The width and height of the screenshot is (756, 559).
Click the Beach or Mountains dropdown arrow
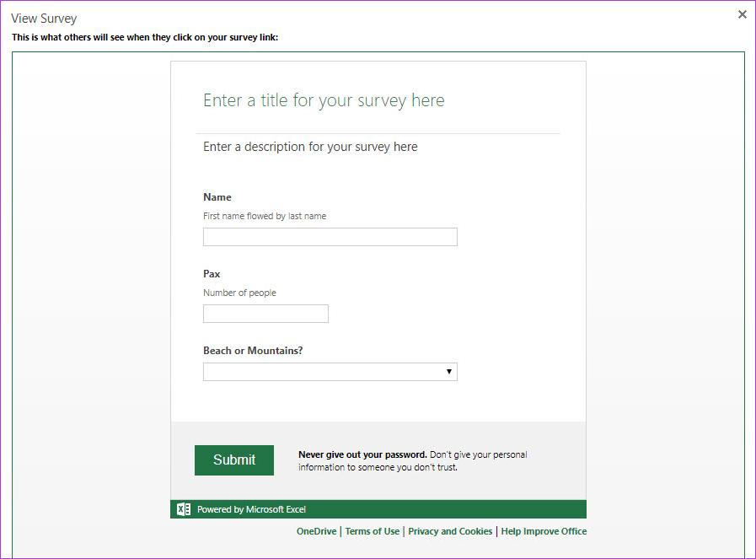[449, 372]
